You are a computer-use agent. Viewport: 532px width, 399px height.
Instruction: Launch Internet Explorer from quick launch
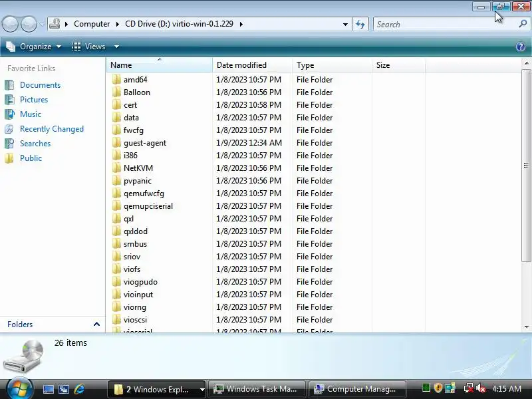coord(79,389)
